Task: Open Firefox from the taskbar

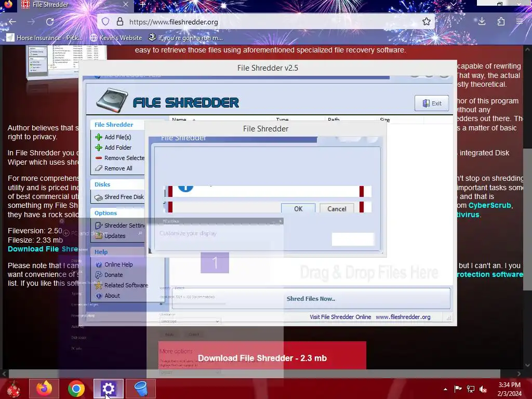Action: point(44,389)
